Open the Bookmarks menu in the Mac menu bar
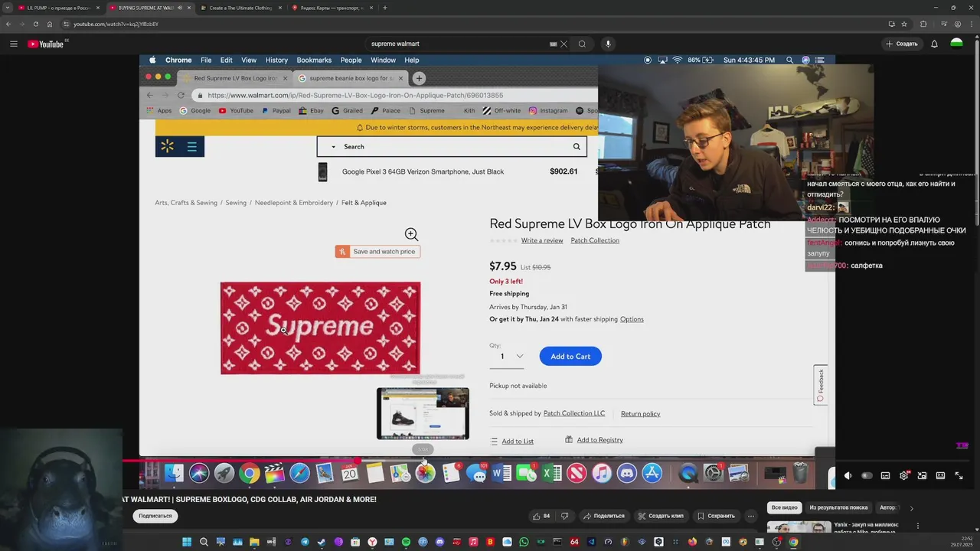 coord(314,60)
